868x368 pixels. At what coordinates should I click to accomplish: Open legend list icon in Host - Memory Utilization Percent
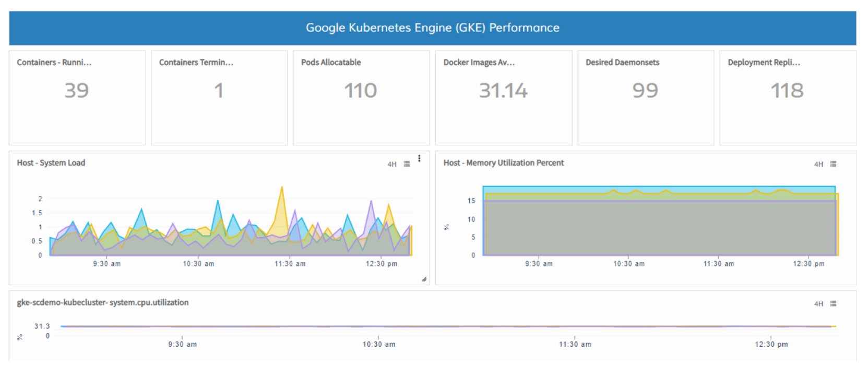833,164
